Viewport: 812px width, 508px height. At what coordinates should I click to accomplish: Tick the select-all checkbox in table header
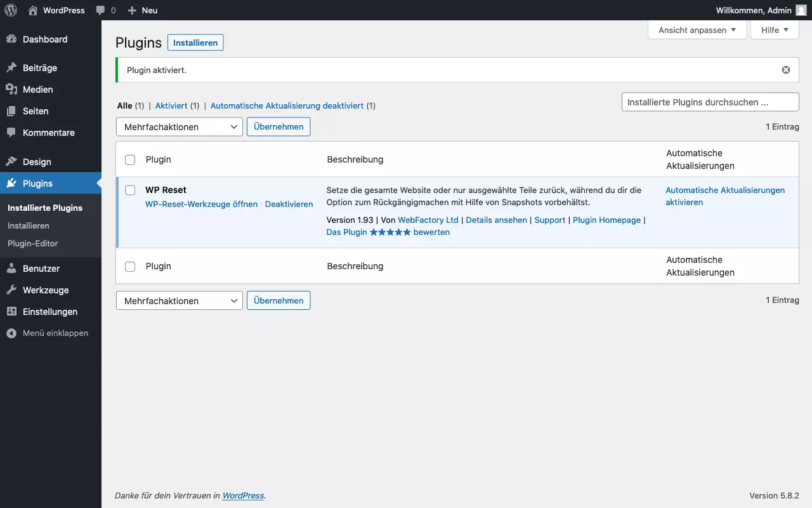(x=130, y=160)
